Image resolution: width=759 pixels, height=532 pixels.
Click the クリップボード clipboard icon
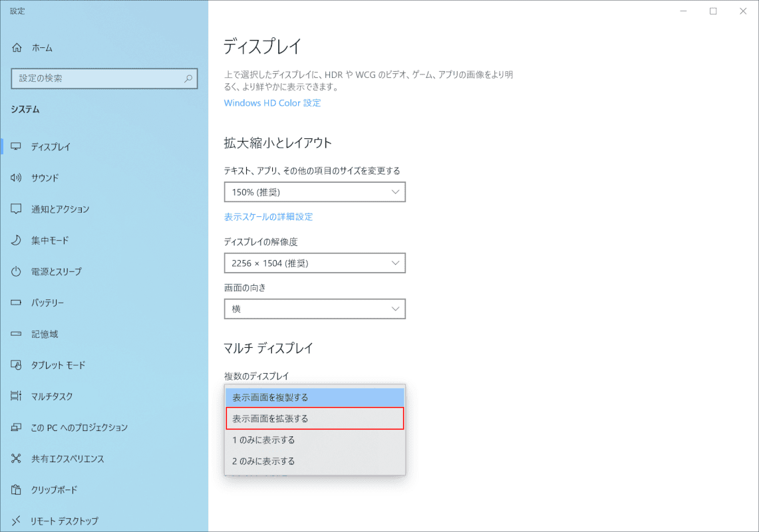click(x=16, y=490)
